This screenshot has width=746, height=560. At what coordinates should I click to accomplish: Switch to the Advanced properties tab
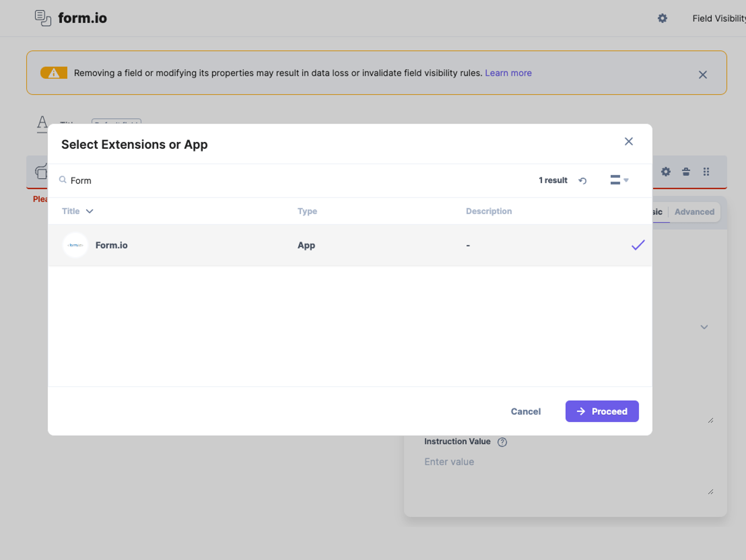[x=694, y=212]
